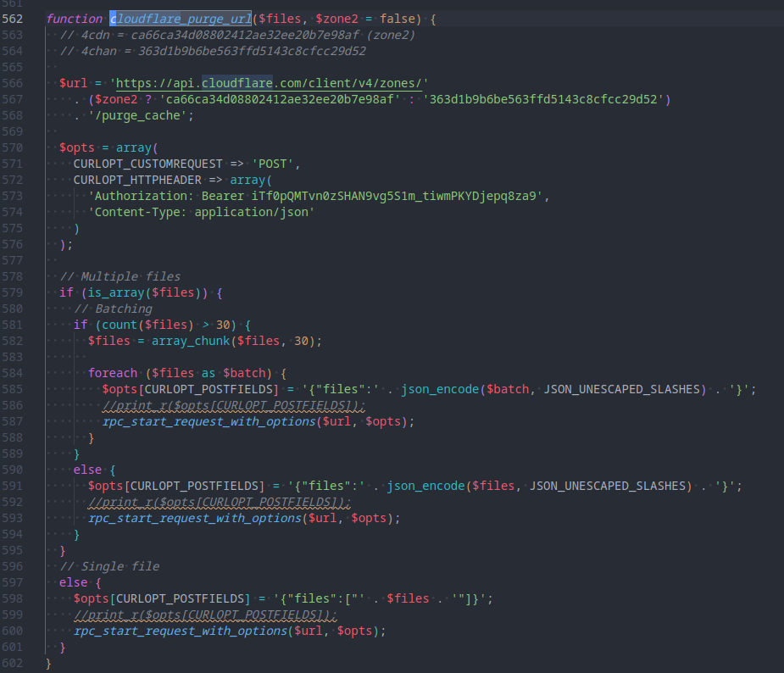This screenshot has height=673, width=784.
Task: Click the $zone2 parameter in function signature
Action: (x=336, y=19)
